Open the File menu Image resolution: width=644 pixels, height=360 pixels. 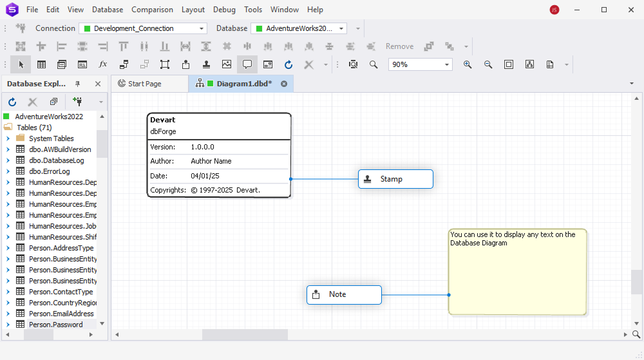(x=32, y=10)
